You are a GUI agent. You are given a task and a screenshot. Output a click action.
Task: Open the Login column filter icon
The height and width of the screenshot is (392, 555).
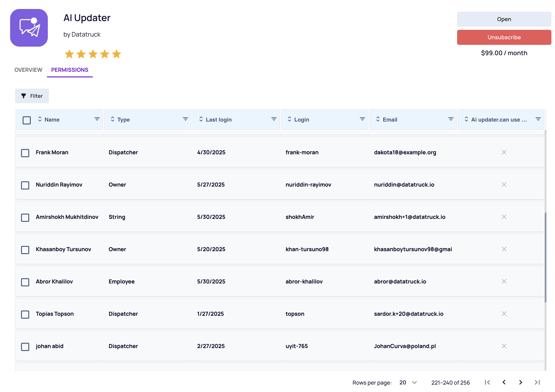[362, 119]
